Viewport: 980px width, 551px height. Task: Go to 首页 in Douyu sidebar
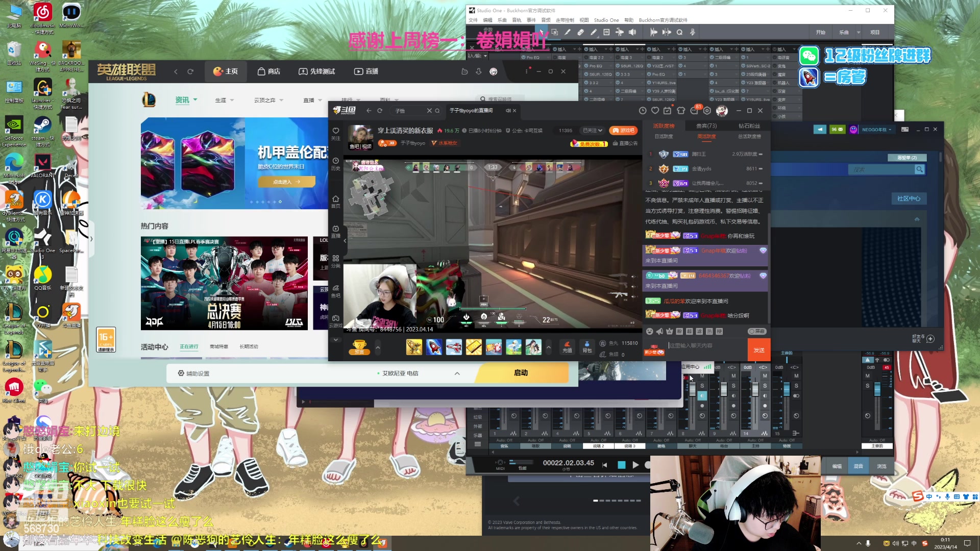[335, 202]
